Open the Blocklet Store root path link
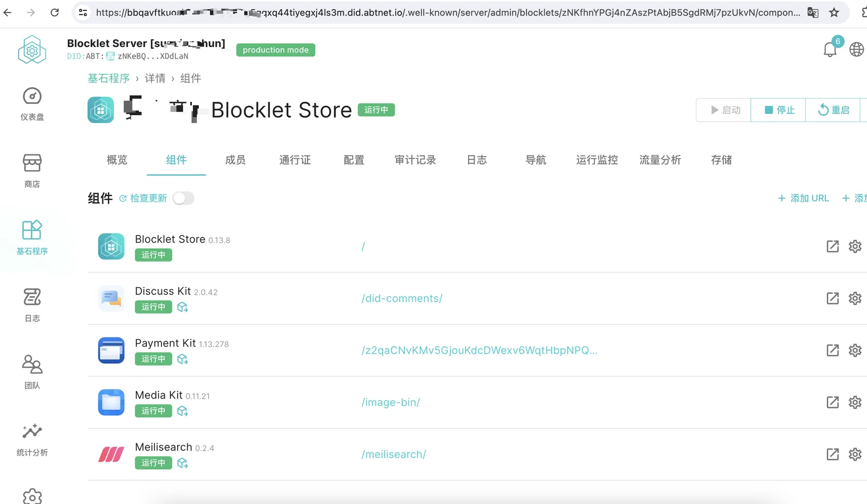This screenshot has width=867, height=504. pos(363,246)
